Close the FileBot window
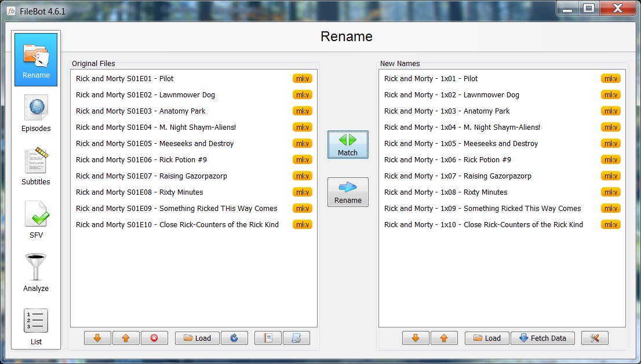Image resolution: width=641 pixels, height=364 pixels. 618,8
